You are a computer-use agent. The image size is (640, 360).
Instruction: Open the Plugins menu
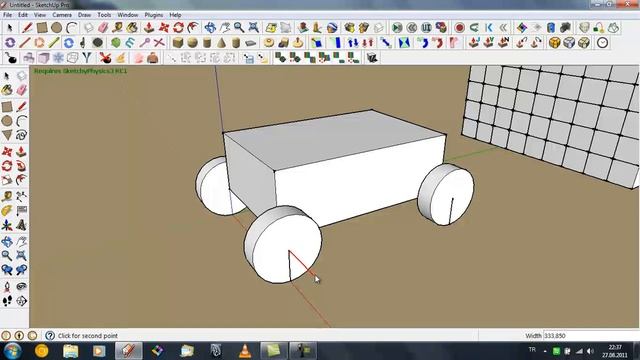pyautogui.click(x=154, y=15)
